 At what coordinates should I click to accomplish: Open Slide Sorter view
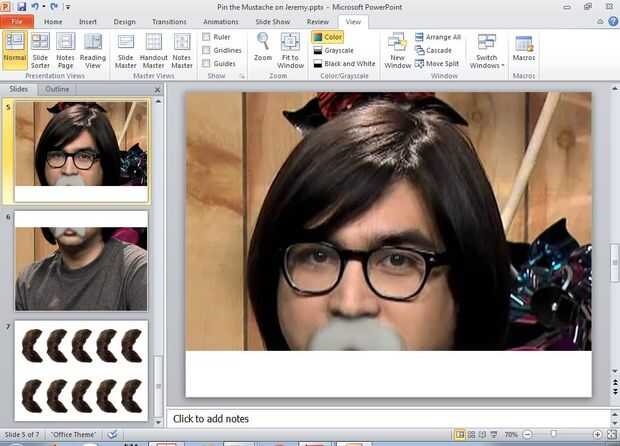pyautogui.click(x=40, y=52)
